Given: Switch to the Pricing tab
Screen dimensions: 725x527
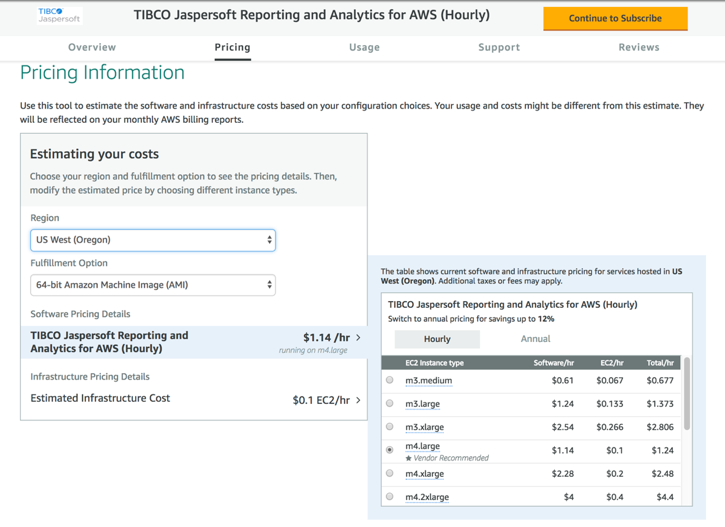Looking at the screenshot, I should tap(232, 47).
